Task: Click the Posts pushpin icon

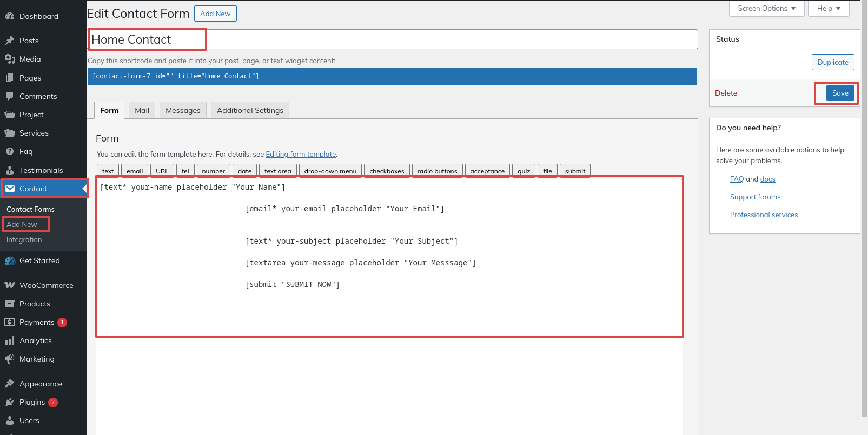Action: (10, 41)
